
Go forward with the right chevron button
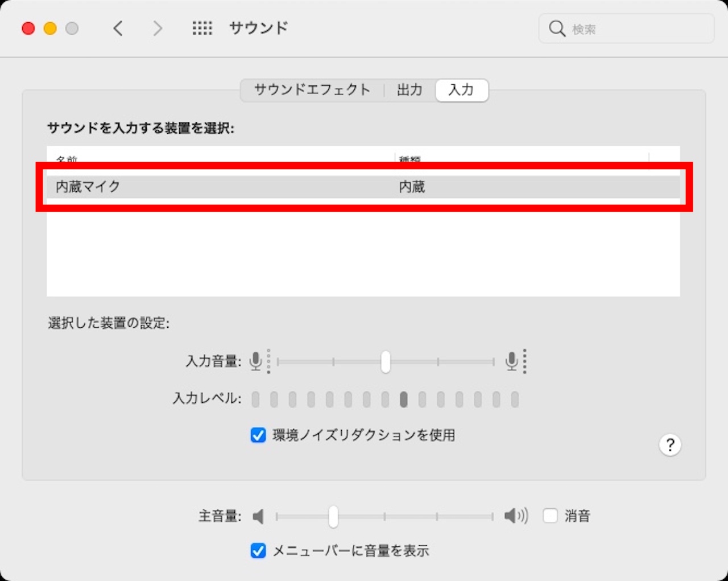pos(158,28)
